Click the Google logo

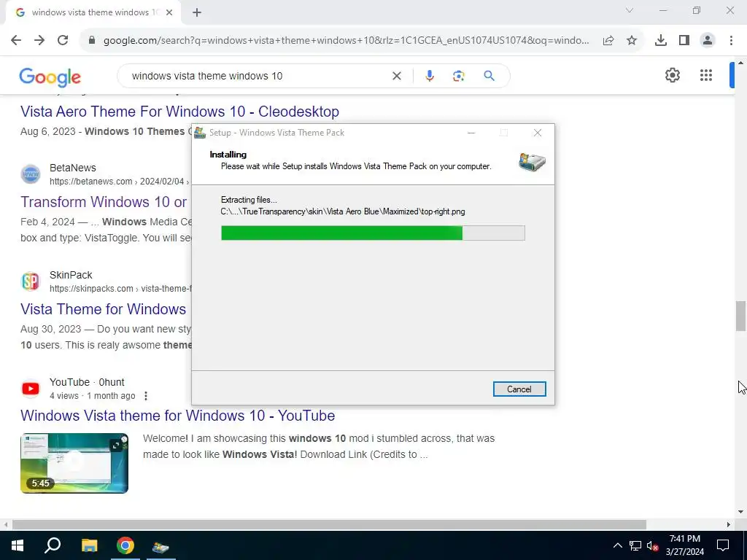(x=50, y=77)
